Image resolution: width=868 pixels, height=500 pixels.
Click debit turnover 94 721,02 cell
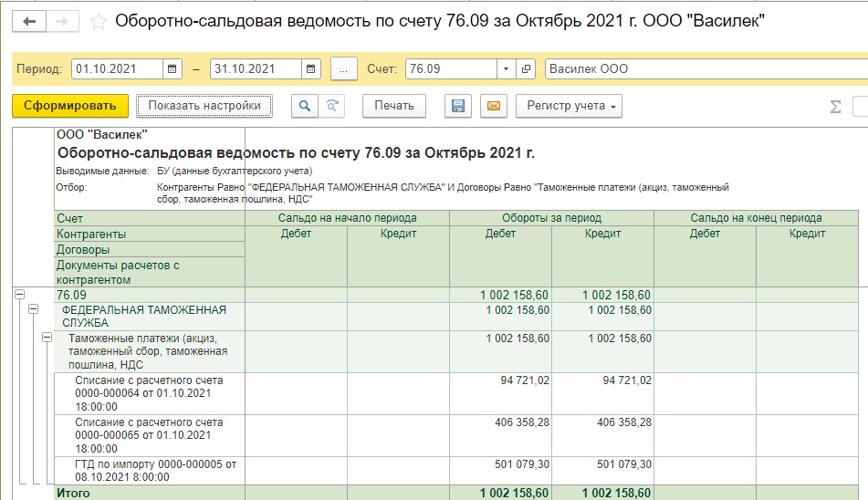(500, 393)
